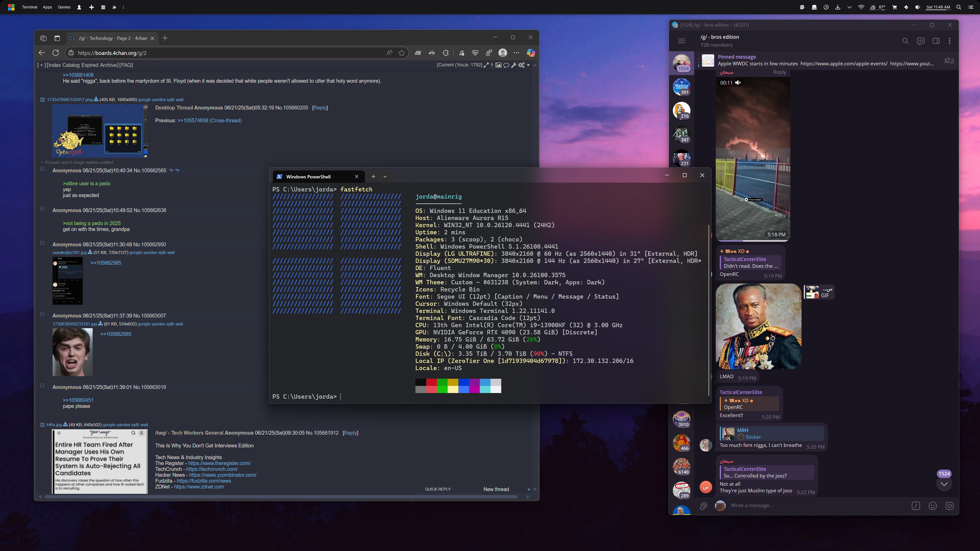Open the techcrunch.com link
Viewport: 980px width, 551px height.
[x=211, y=469]
